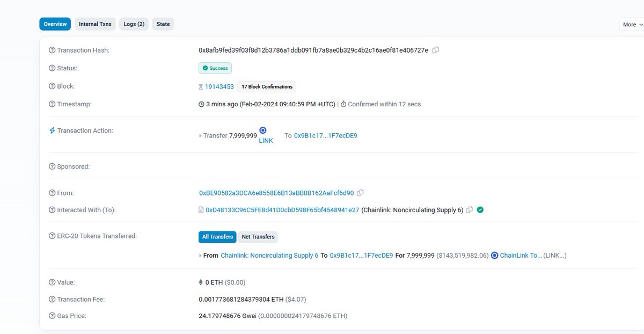644x334 pixels.
Task: Expand the Transfer action arrow
Action: 201,136
